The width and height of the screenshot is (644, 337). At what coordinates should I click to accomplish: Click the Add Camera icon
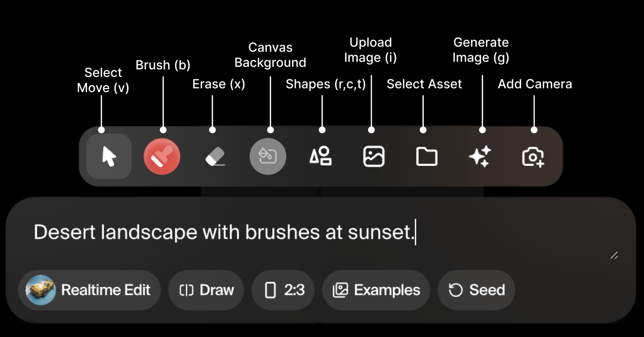533,157
